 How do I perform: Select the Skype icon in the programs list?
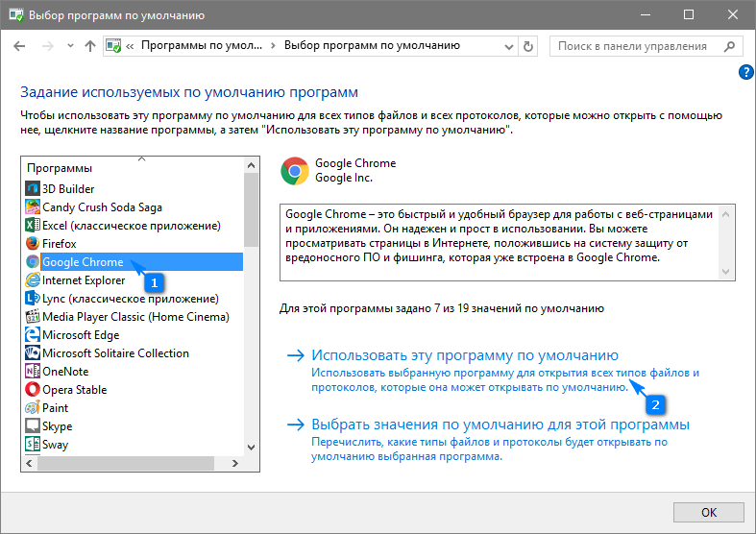point(33,426)
